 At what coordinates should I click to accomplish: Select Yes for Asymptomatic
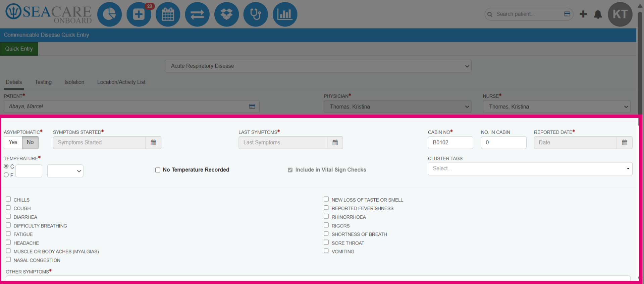13,142
